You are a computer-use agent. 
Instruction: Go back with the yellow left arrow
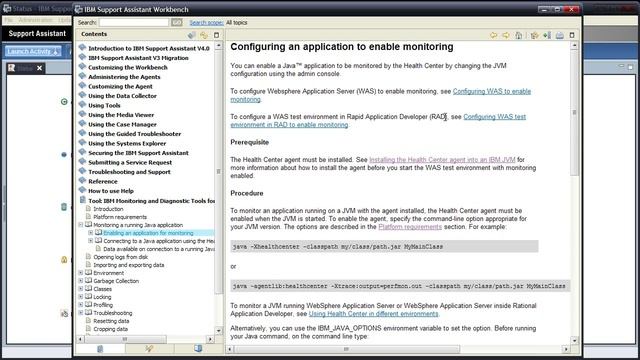[x=493, y=36]
